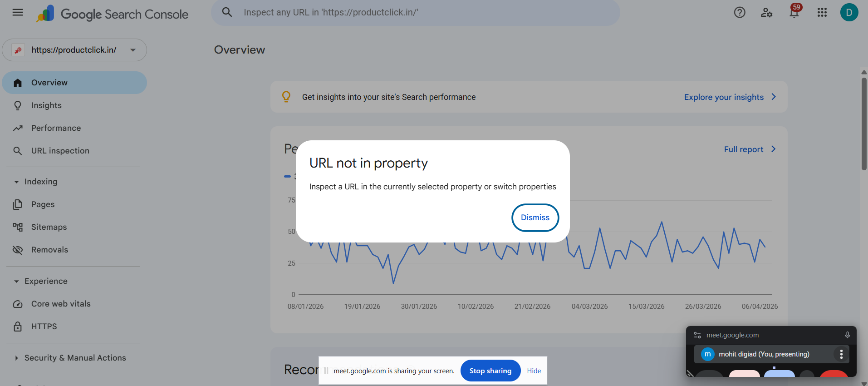Expand Security & Manual Actions section
Image resolution: width=868 pixels, height=386 pixels.
coord(17,358)
